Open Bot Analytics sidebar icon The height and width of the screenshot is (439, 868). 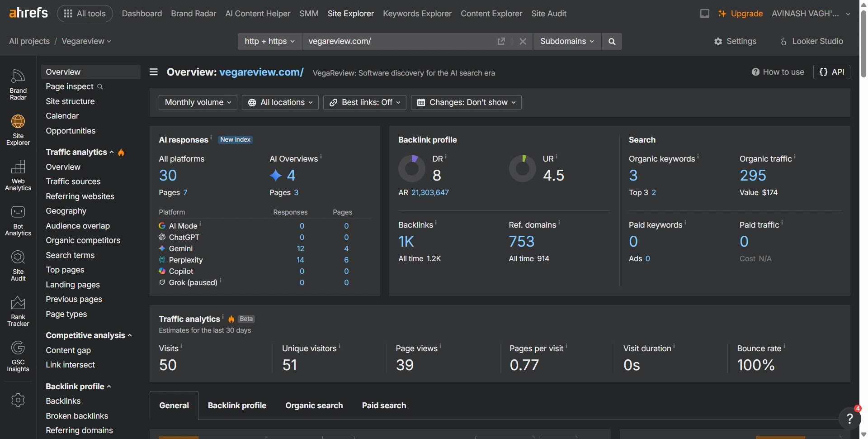pos(18,220)
